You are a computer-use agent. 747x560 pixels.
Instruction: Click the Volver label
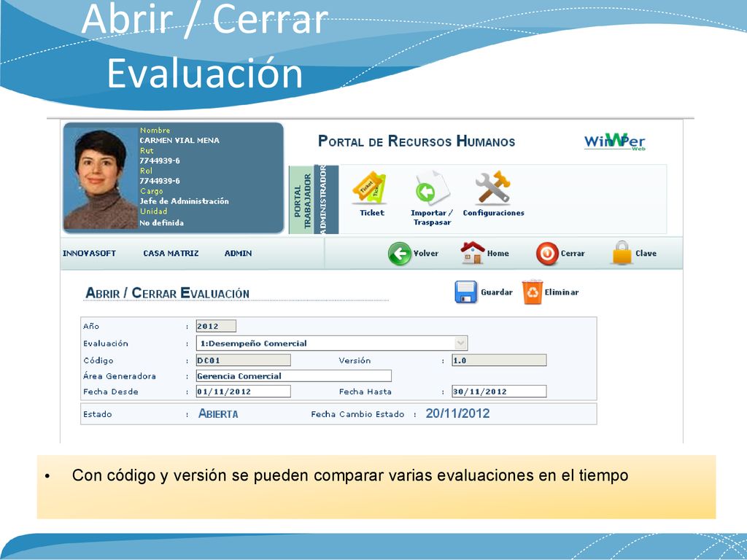coord(426,253)
